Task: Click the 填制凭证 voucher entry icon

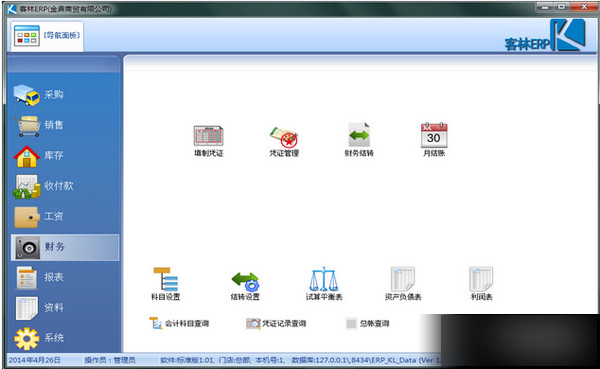Action: 208,140
